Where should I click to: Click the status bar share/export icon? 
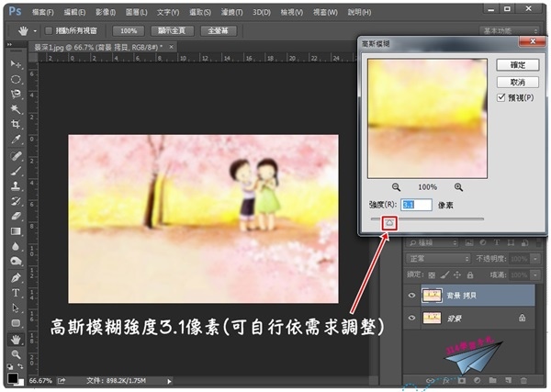click(62, 380)
